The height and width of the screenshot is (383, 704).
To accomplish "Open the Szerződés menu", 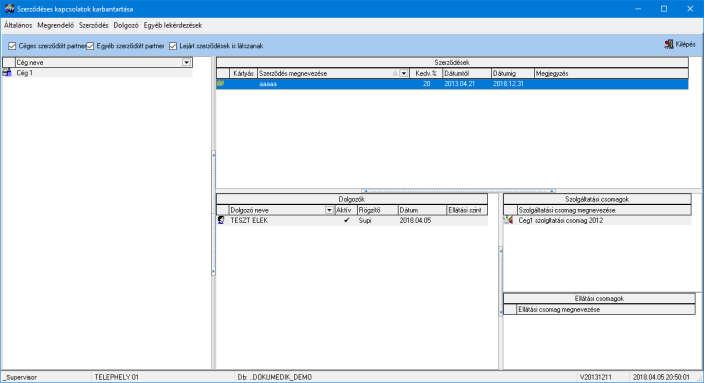I will (x=93, y=26).
